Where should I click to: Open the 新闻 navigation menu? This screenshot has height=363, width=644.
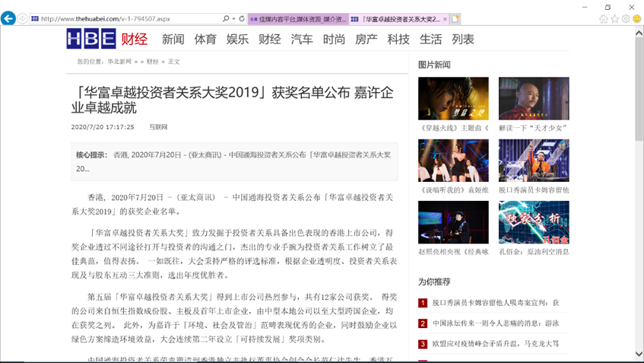coord(173,40)
